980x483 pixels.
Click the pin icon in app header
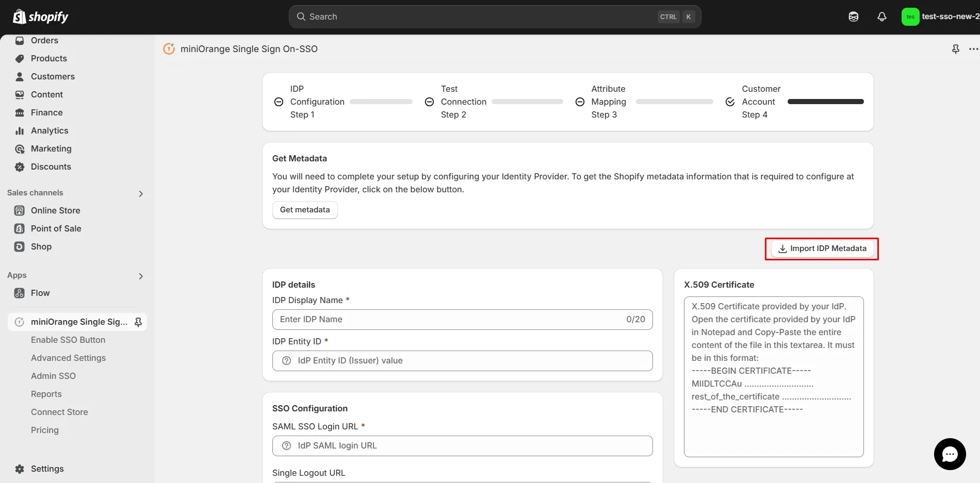tap(956, 49)
